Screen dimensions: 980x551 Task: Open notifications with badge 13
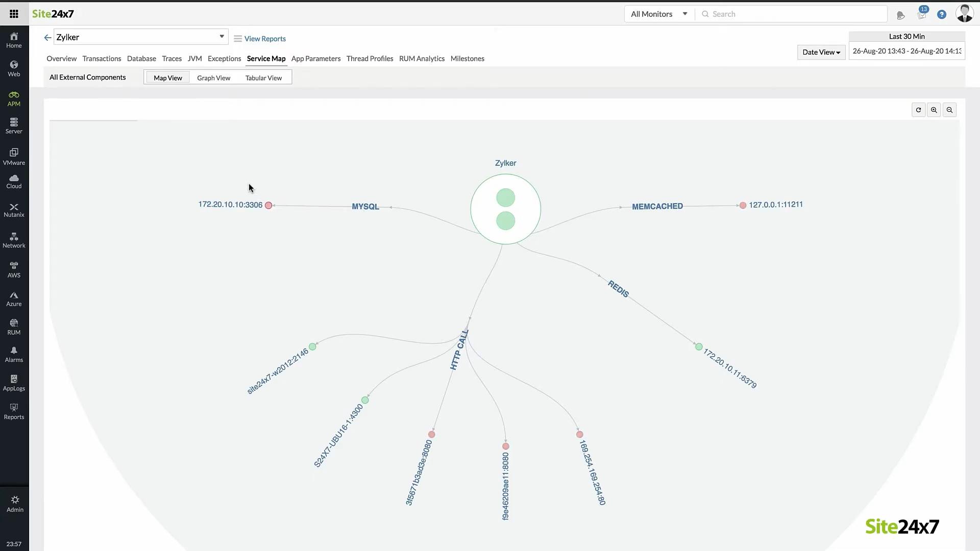(922, 13)
